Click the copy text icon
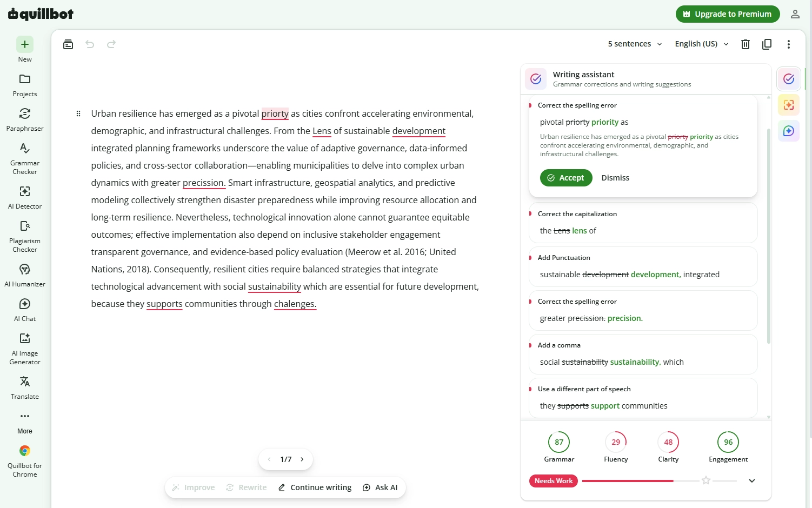The width and height of the screenshot is (812, 508). coord(767,44)
